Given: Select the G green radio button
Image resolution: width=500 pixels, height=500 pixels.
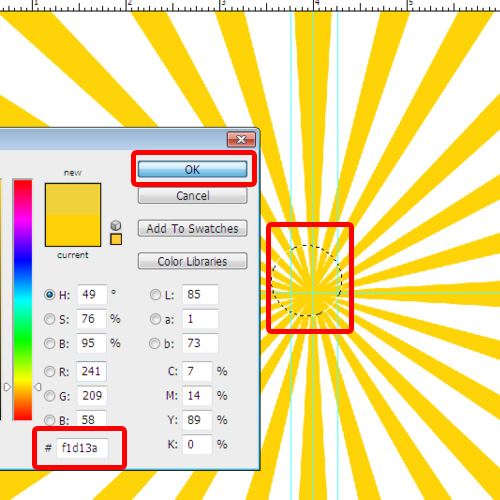Looking at the screenshot, I should click(50, 396).
